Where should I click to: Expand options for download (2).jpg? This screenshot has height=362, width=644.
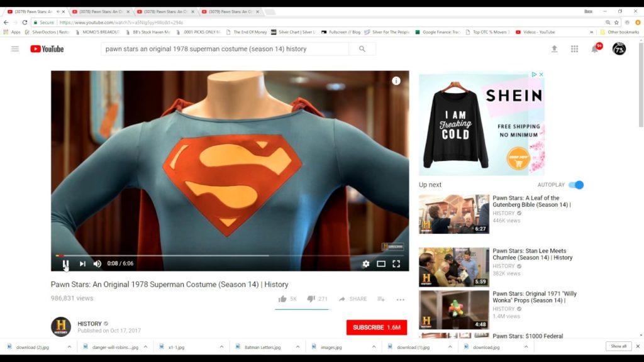coord(69,347)
